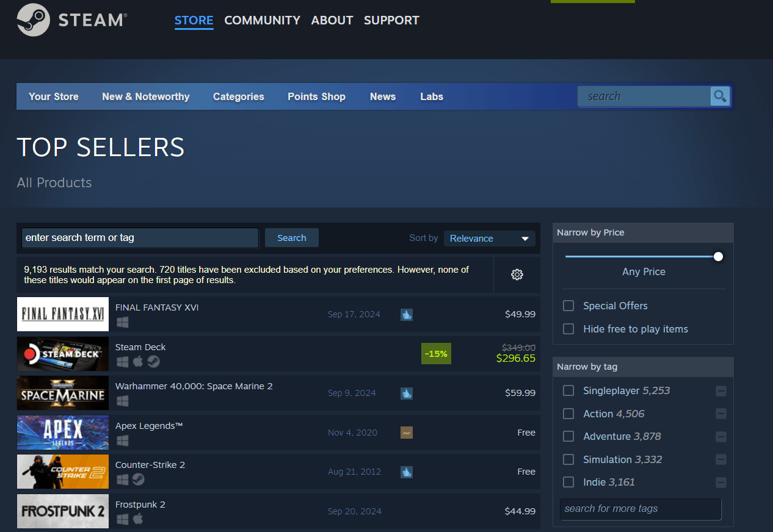Image resolution: width=773 pixels, height=532 pixels.
Task: Check Hide free to play items
Action: coord(568,329)
